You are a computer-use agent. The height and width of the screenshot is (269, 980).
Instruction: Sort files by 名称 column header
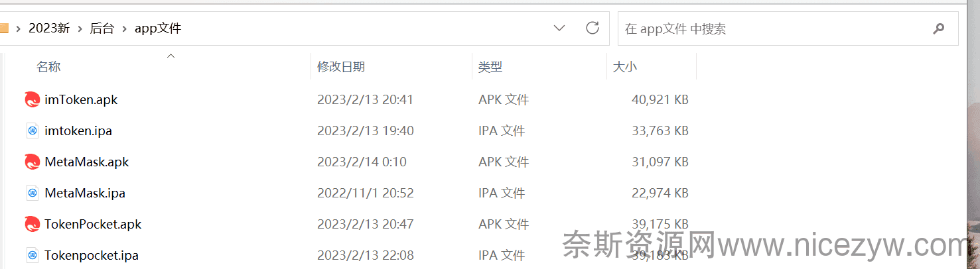click(x=48, y=67)
